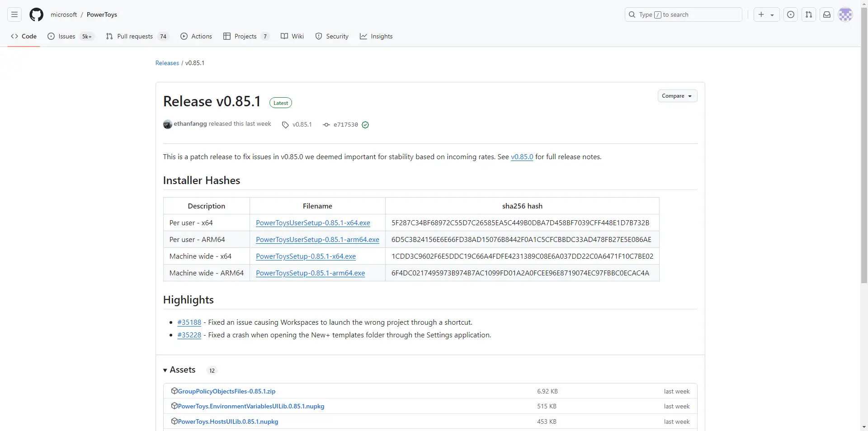
Task: Open the Compare dropdown
Action: (677, 96)
